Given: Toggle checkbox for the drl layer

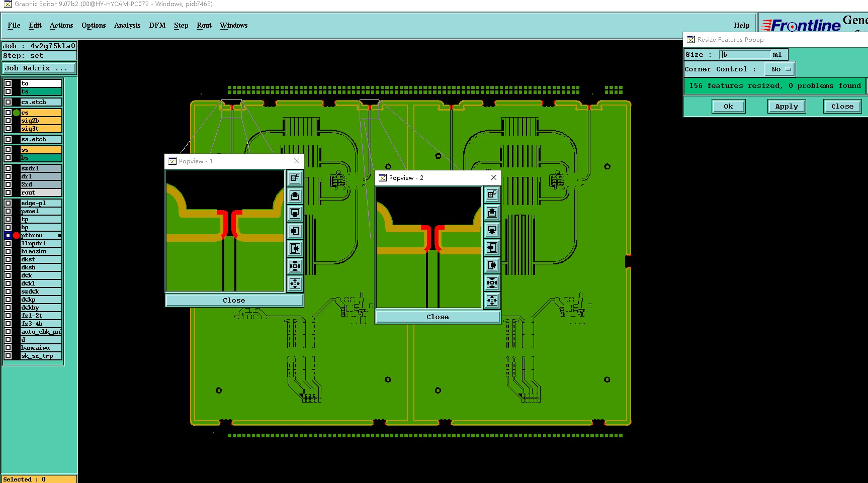Looking at the screenshot, I should click(8, 176).
